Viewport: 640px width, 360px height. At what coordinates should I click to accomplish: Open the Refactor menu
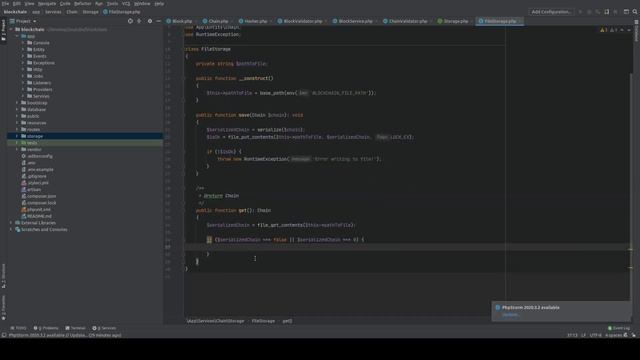click(x=82, y=3)
